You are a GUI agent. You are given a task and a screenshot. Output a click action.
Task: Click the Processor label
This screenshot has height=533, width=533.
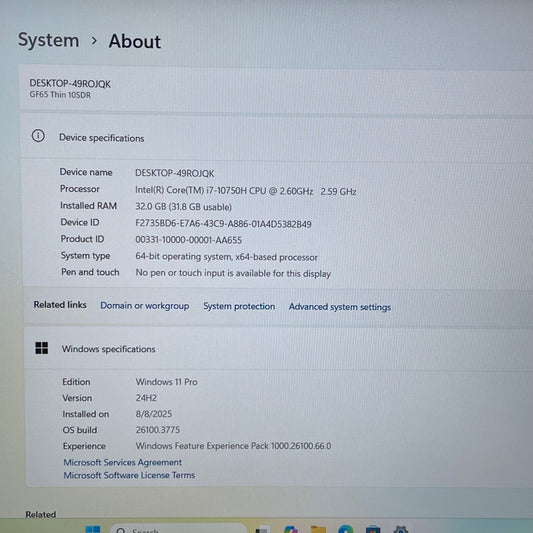point(80,189)
